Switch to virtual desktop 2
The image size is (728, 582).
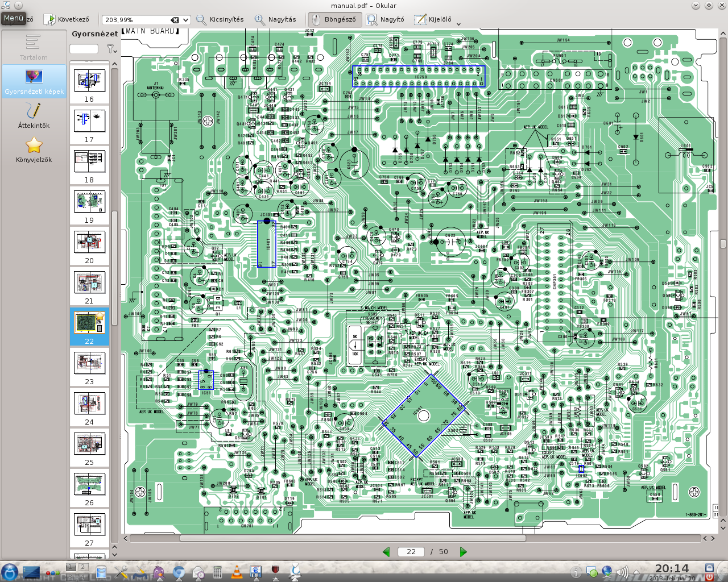(82, 567)
